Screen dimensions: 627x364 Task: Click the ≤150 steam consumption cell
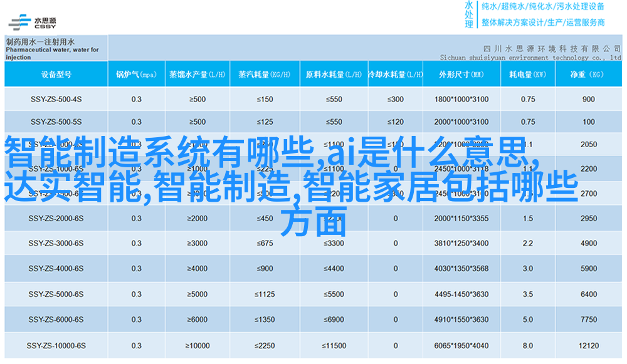[265, 99]
